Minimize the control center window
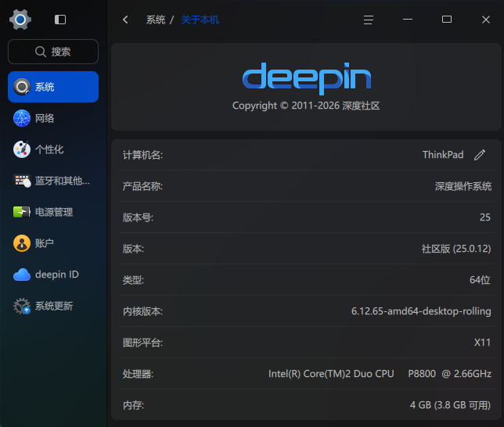The height and width of the screenshot is (427, 504). 408,20
